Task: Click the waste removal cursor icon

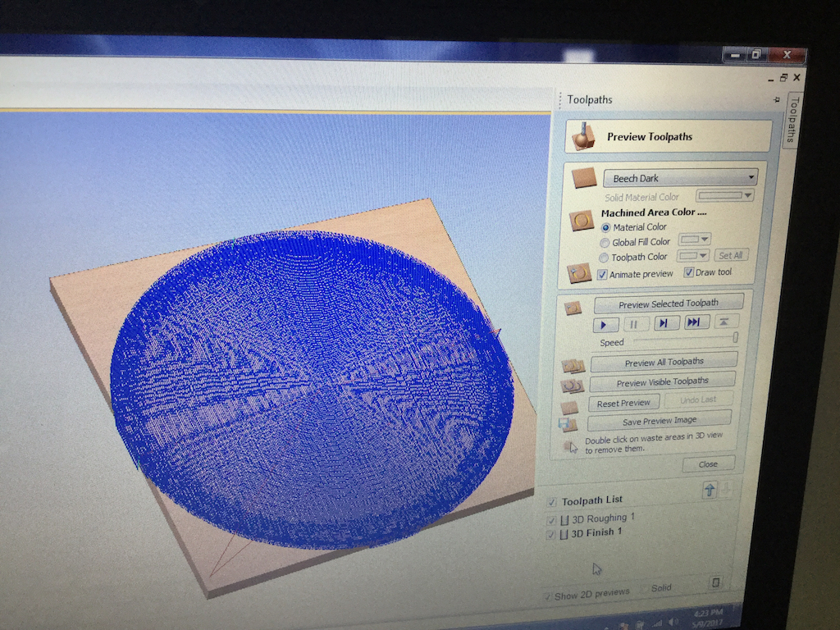Action: 570,447
